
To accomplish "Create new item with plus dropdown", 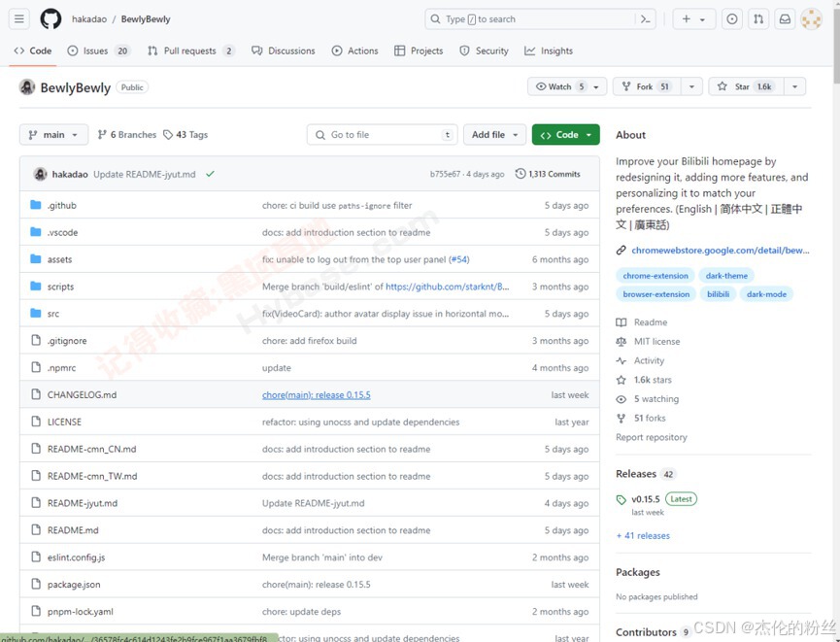I will click(693, 19).
